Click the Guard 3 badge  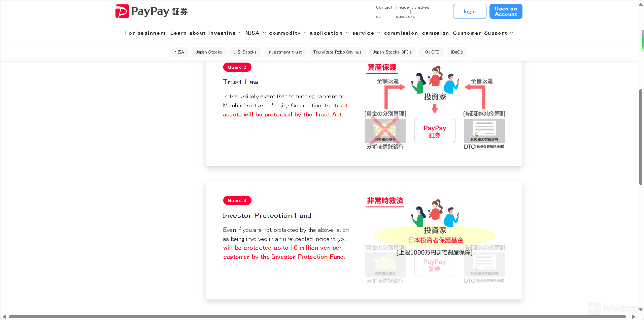pyautogui.click(x=237, y=201)
